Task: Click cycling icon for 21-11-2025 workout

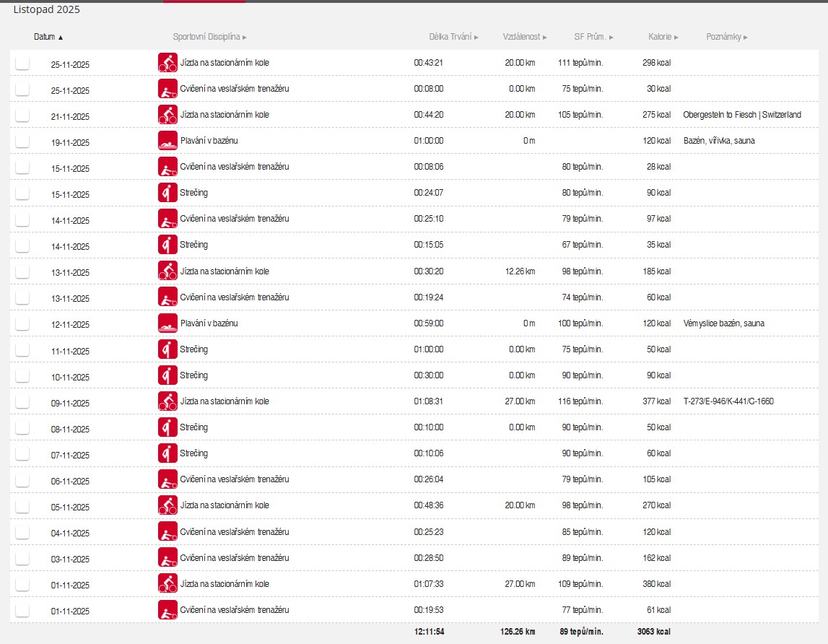Action: pos(167,115)
